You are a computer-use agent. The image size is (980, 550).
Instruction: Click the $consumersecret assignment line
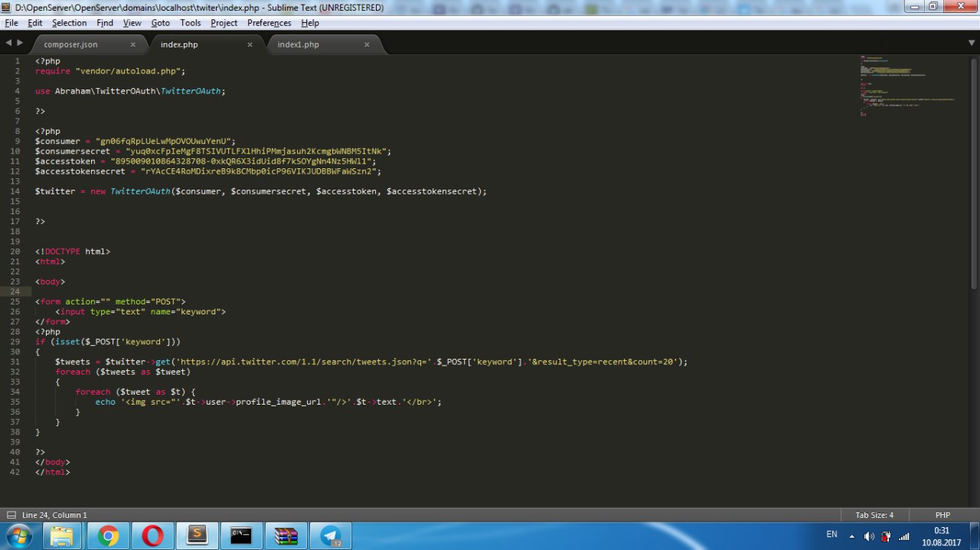(x=214, y=151)
